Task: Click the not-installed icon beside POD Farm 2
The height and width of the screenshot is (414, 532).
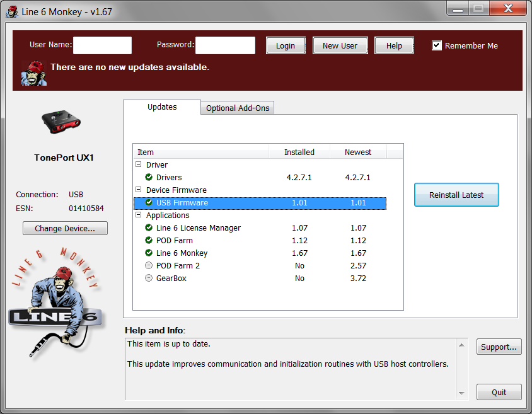Action: [x=149, y=265]
